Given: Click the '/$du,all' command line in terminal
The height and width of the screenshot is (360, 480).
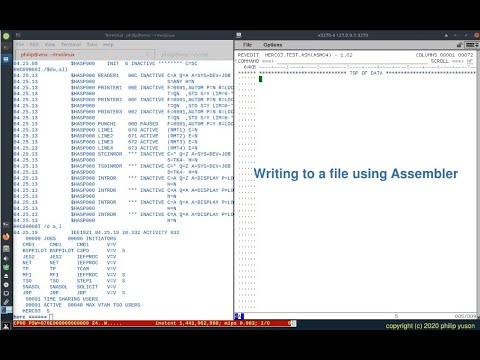Looking at the screenshot, I should click(40, 69).
